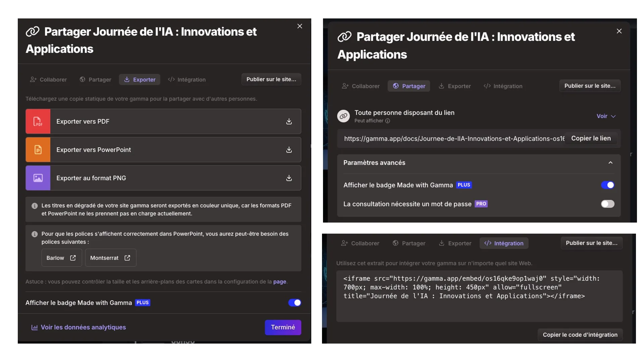Image resolution: width=644 pixels, height=362 pixels.
Task: Click the orange PowerPoint export icon
Action: [38, 150]
